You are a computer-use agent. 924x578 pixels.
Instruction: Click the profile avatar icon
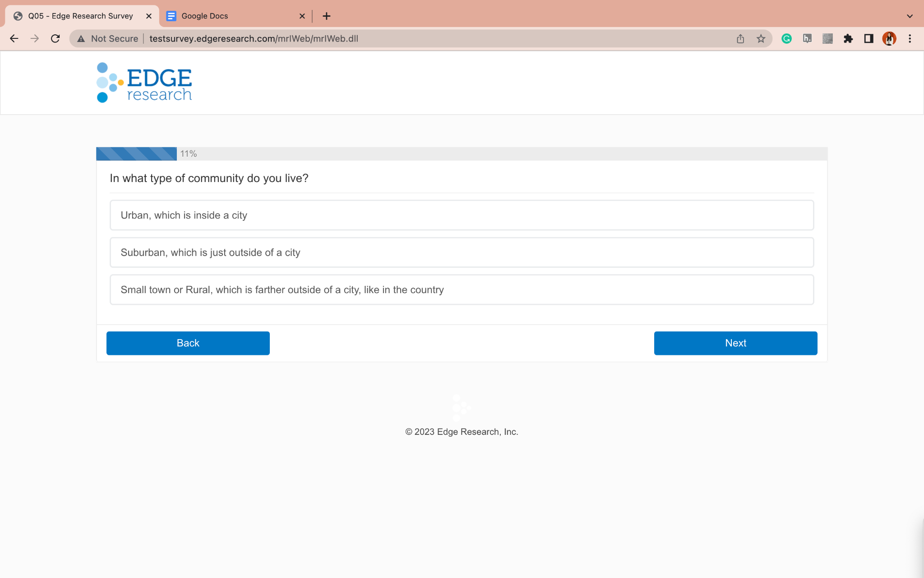889,39
